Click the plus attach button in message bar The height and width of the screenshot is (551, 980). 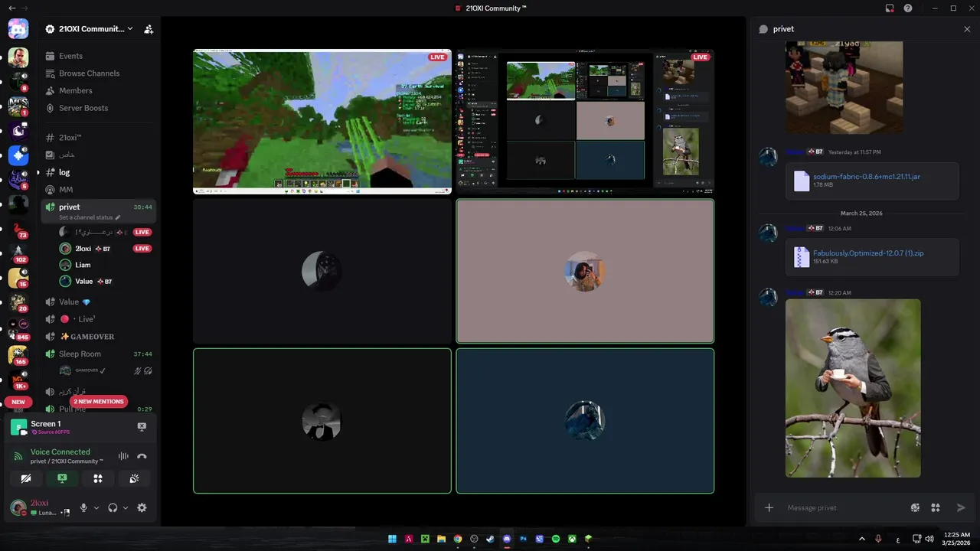[769, 507]
